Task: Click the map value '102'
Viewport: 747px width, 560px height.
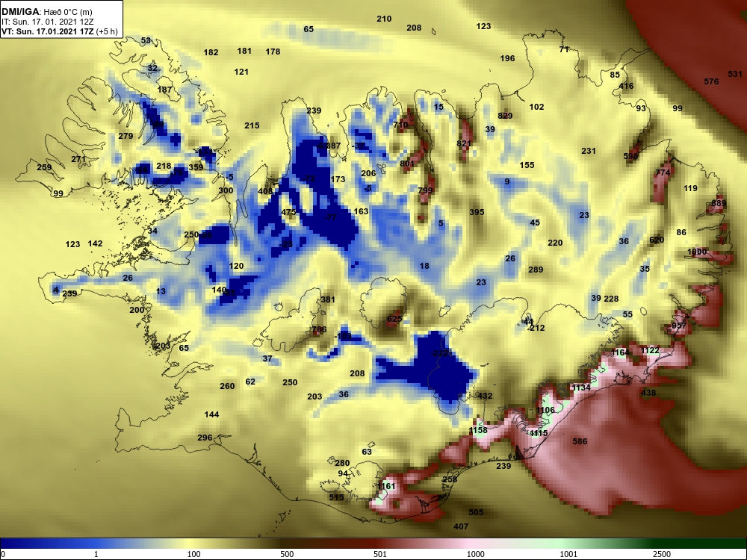Action: [536, 107]
